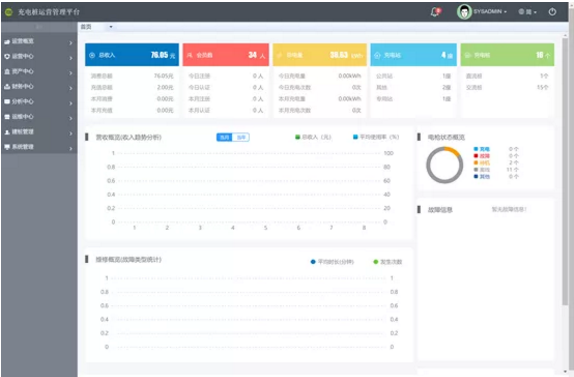Open 运营中心 in the sidebar
This screenshot has width=574, height=377.
coord(39,56)
